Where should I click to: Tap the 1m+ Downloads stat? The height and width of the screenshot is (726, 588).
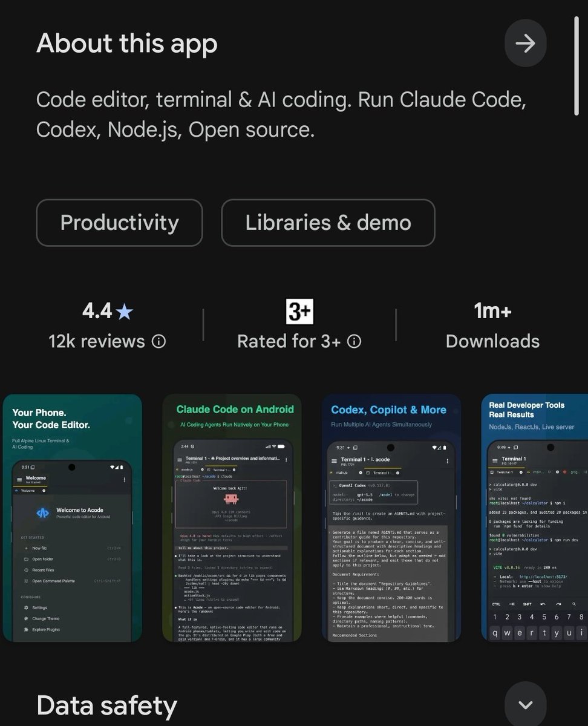pos(492,325)
